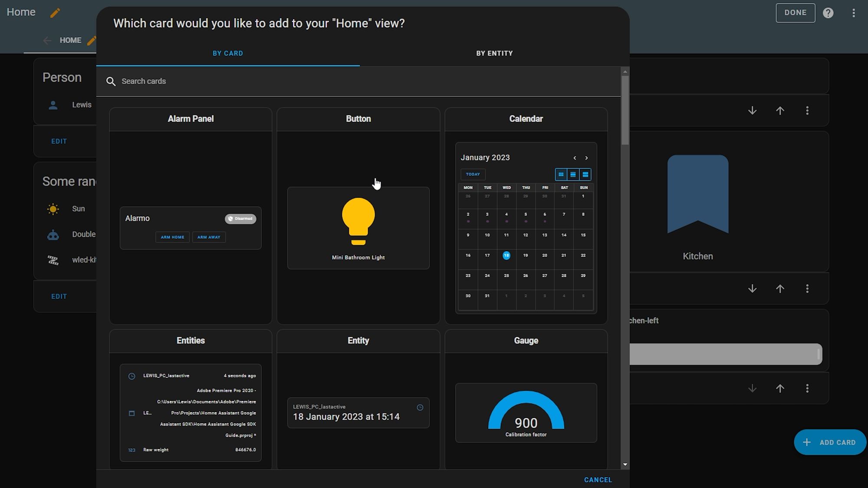Select compact calendar view icon
Viewport: 868px width, 488px height.
(x=584, y=174)
